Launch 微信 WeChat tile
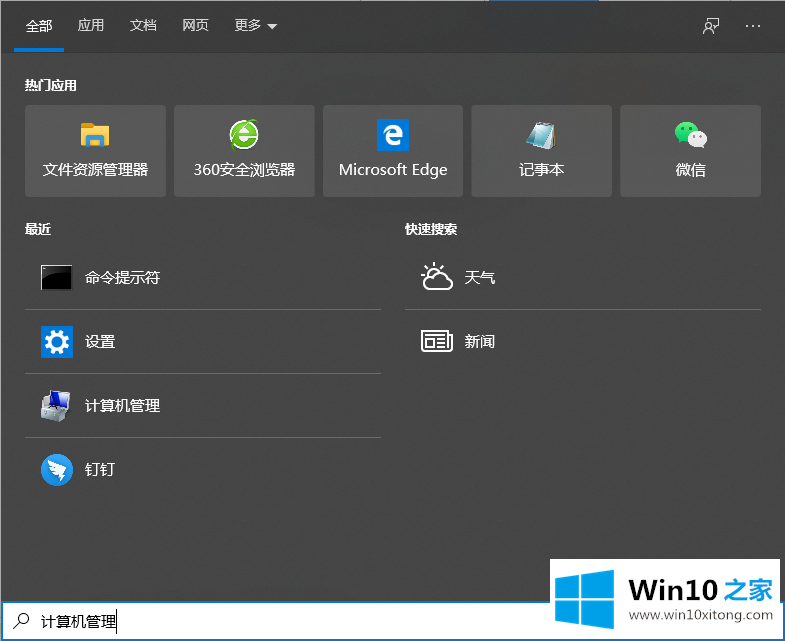Screen dimensions: 785x641 [x=690, y=151]
